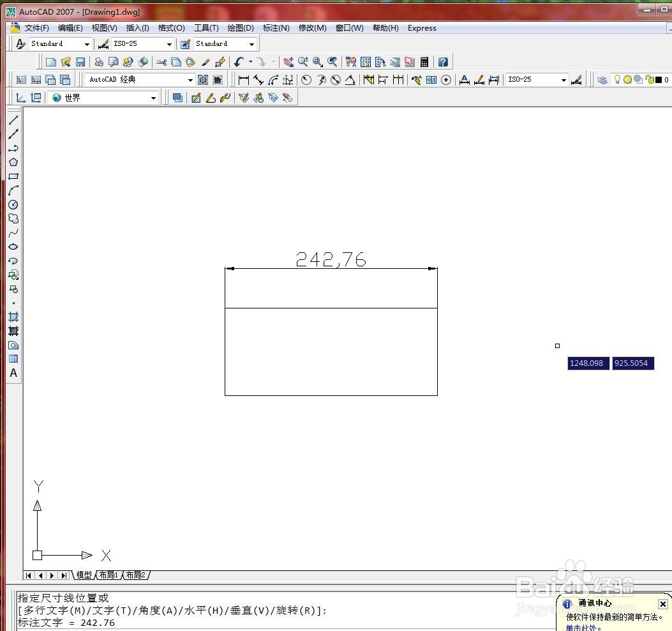Select the Construction line tool

tap(13, 134)
